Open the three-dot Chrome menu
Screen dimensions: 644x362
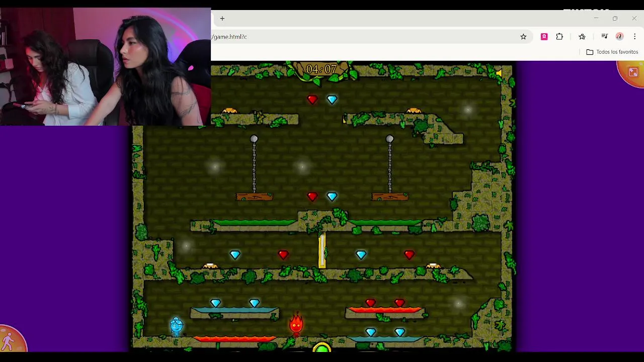pyautogui.click(x=635, y=37)
